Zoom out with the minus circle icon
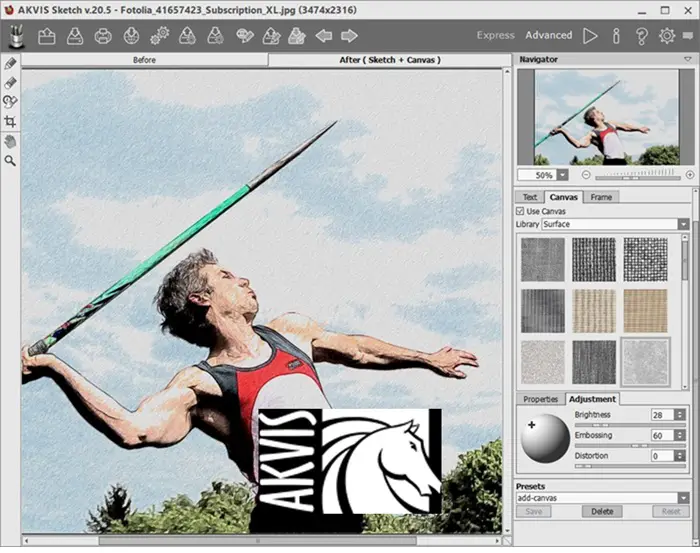Screen dimensions: 700x553 point(586,175)
